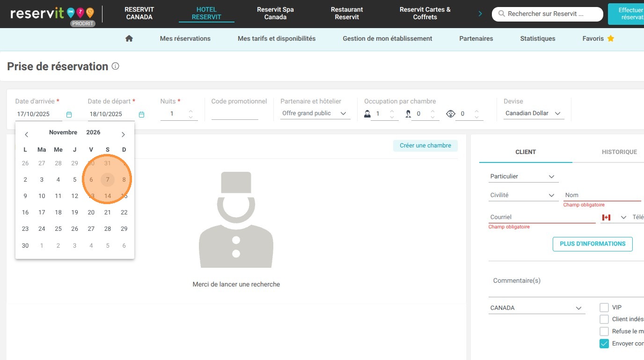
Task: Click the child occupancy icon
Action: pos(408,114)
